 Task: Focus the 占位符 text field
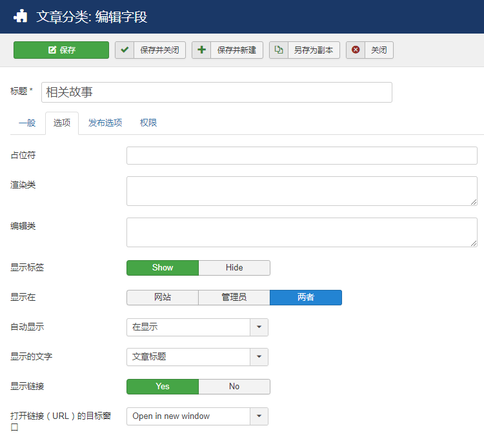(301, 156)
